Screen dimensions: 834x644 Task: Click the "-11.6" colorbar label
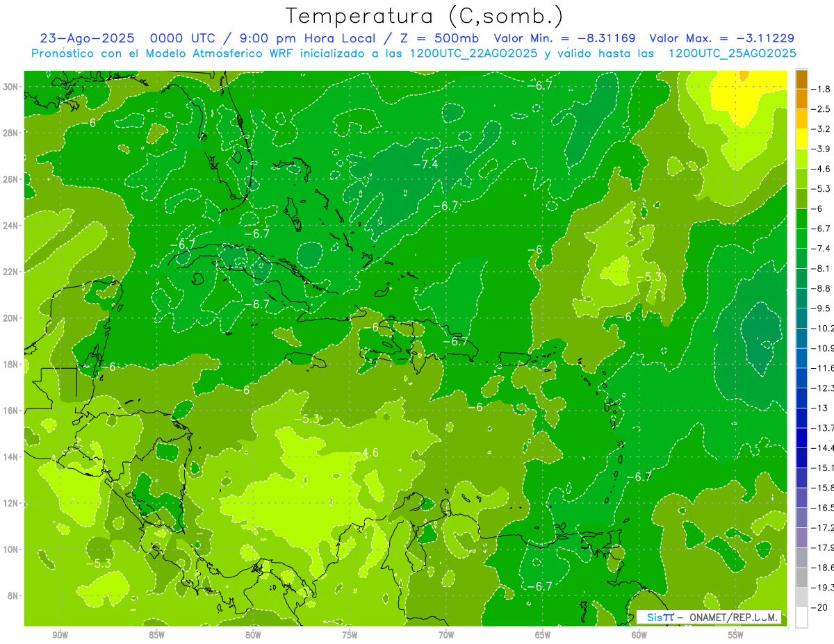[x=823, y=368]
